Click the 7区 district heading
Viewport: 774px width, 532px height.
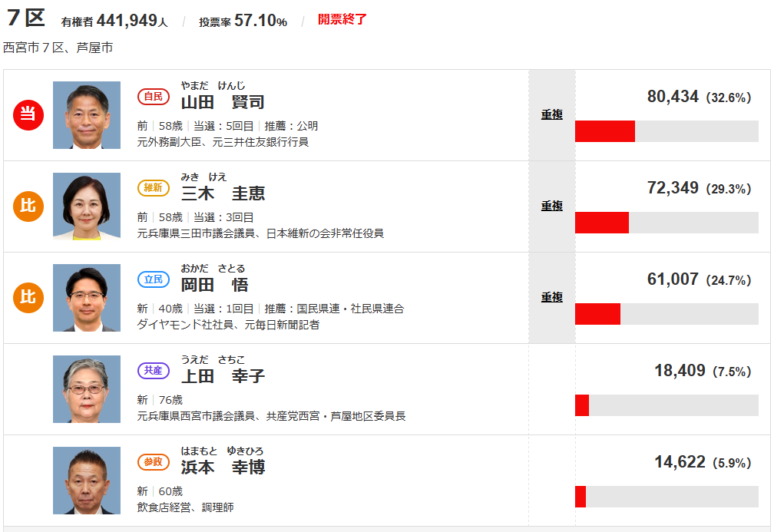click(x=26, y=18)
